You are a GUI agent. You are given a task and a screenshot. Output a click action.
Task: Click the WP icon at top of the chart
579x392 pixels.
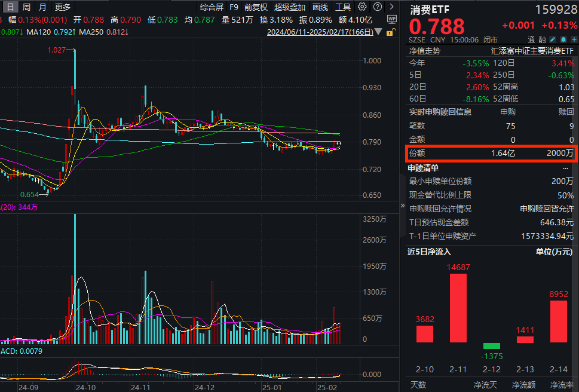(393, 20)
